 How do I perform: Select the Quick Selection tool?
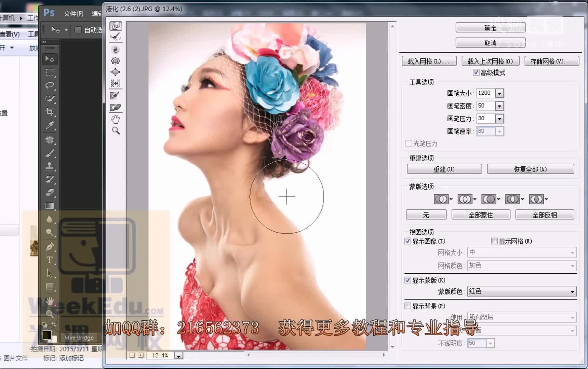50,99
